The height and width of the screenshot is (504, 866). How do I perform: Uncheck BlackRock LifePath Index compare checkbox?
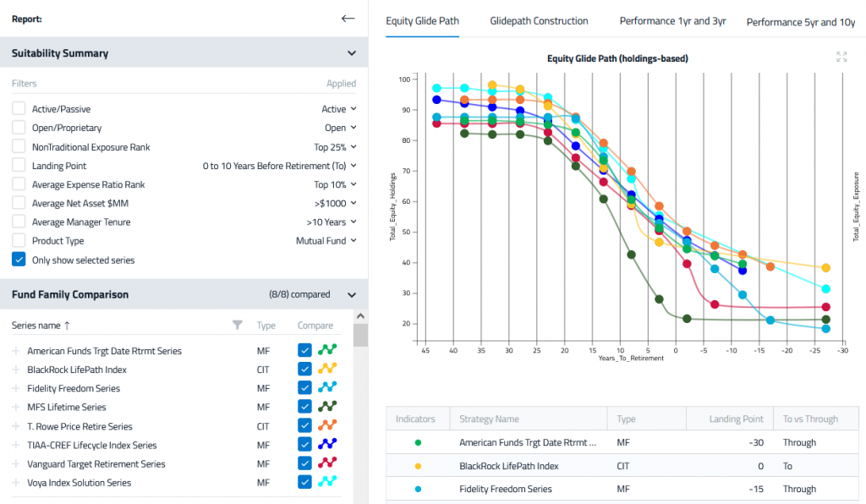coord(304,370)
